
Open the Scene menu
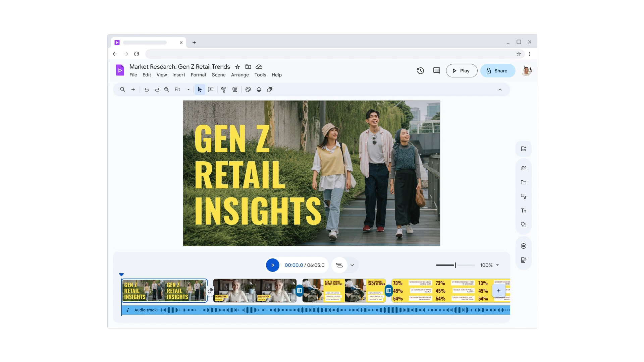tap(218, 75)
